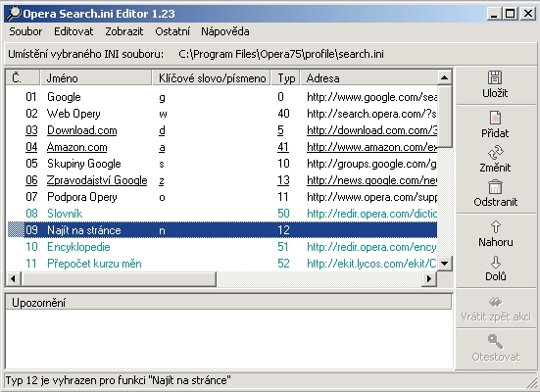
Task: Click the Přidat (add) page icon
Action: point(495,118)
